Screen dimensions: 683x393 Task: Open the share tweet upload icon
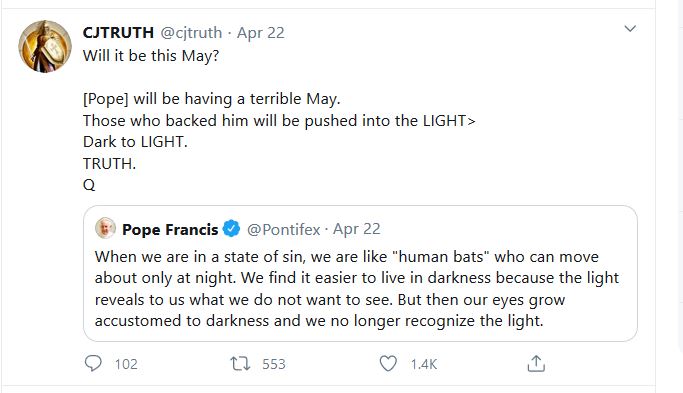coord(536,363)
